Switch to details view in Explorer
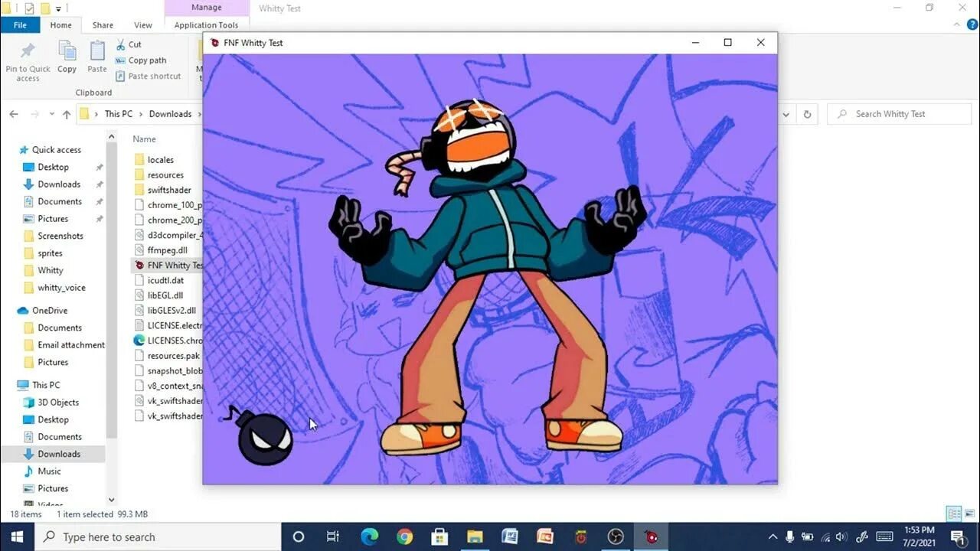Screen dimensions: 980x551 954,514
